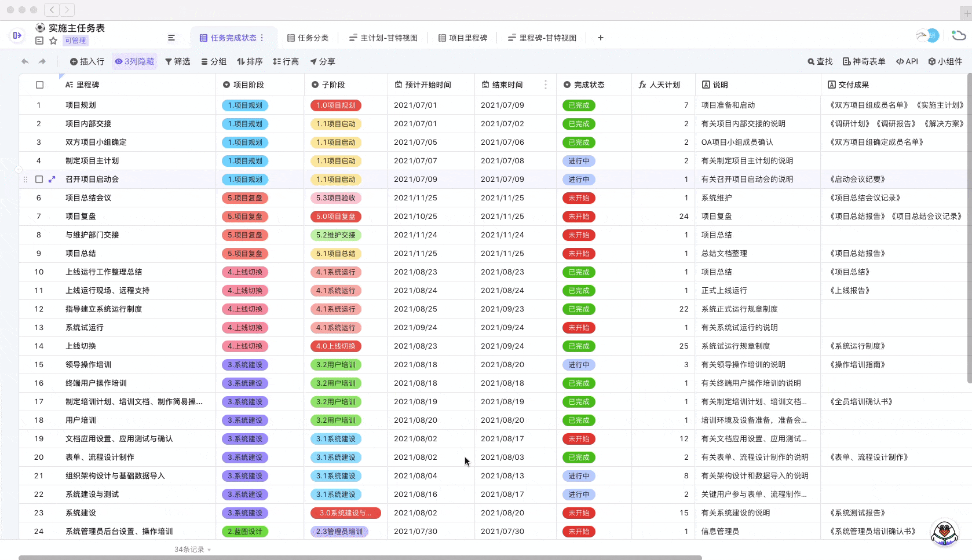
Task: Insert a new row via 插入行
Action: (87, 61)
